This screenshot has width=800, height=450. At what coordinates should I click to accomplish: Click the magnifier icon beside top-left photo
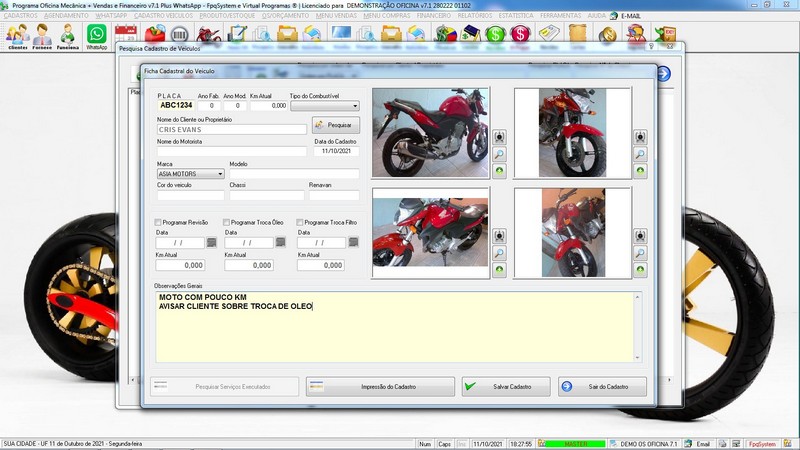499,154
